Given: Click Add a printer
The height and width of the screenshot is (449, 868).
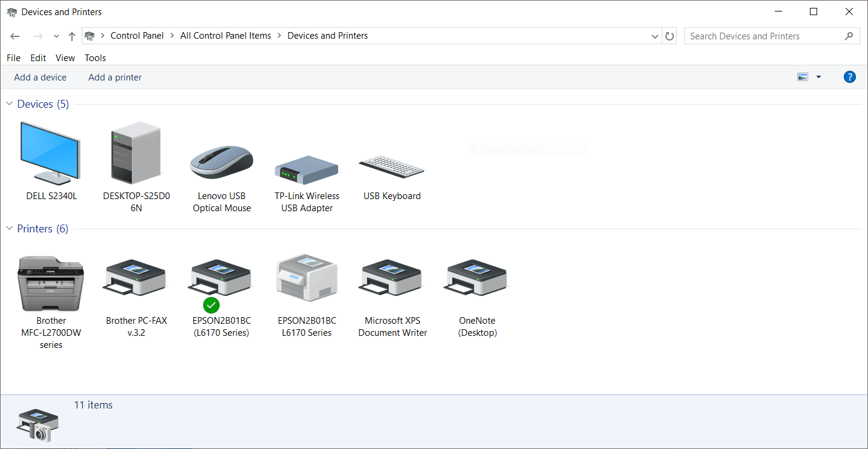Looking at the screenshot, I should 115,77.
